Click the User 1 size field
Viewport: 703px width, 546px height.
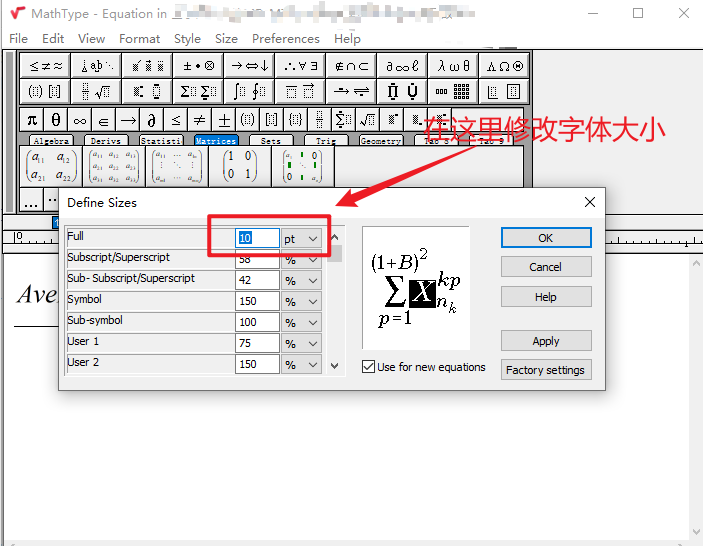point(257,344)
